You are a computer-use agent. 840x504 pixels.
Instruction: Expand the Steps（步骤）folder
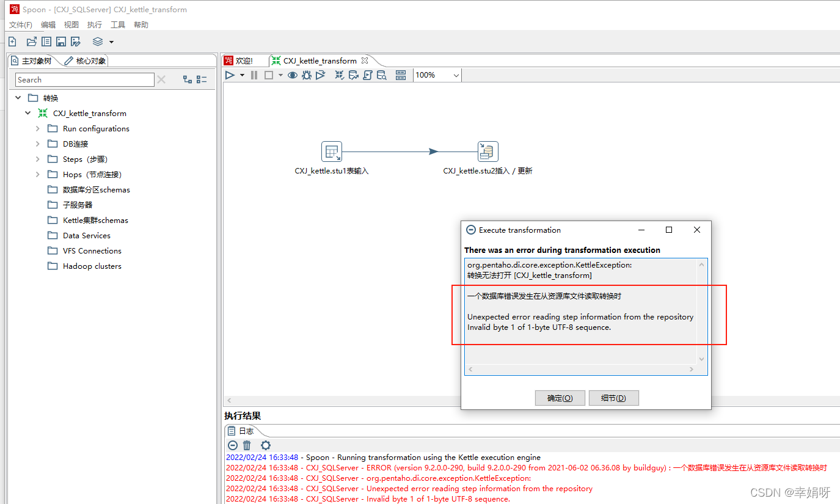37,159
